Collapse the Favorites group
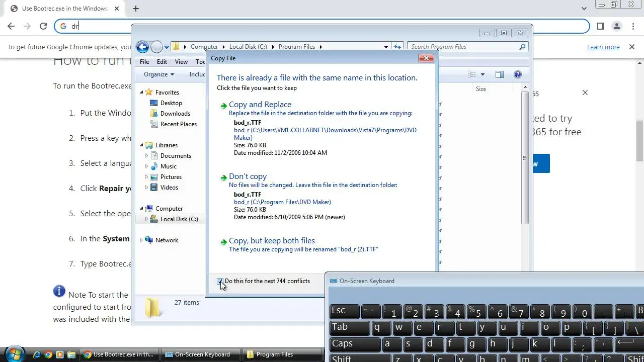Image resolution: width=644 pixels, height=362 pixels. click(x=141, y=93)
